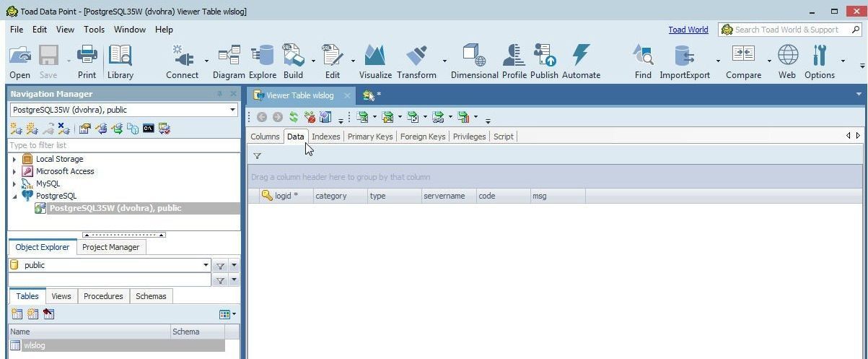Open the Window menu
Viewport: 868px width, 359px height.
click(x=130, y=30)
